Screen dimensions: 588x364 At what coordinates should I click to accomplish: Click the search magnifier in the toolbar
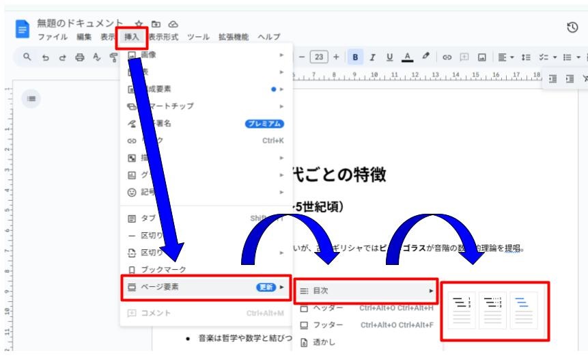coord(27,57)
